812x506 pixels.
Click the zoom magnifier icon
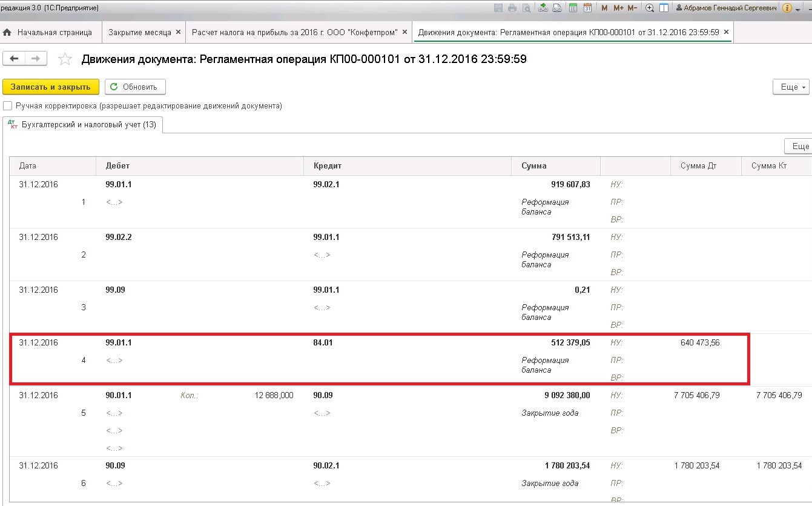[650, 8]
